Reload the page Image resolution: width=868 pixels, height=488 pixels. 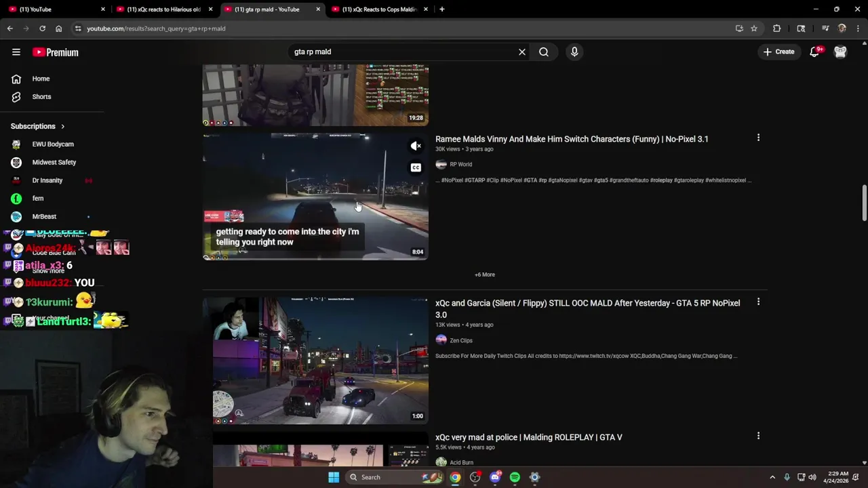[42, 28]
